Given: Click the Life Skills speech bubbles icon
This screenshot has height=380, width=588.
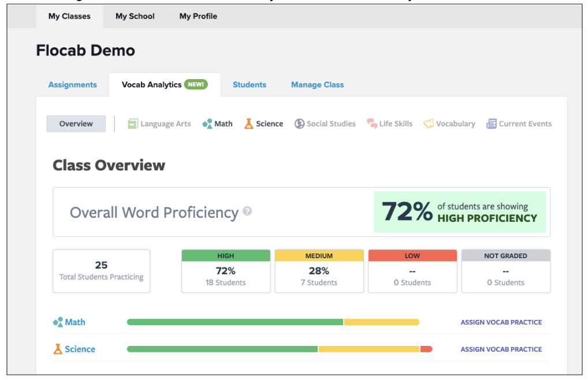Looking at the screenshot, I should (372, 124).
